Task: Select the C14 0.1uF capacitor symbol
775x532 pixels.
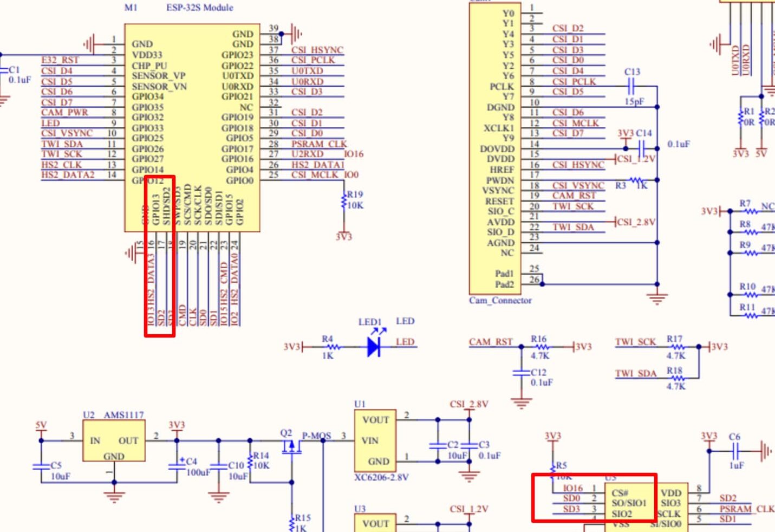Action: (641, 148)
